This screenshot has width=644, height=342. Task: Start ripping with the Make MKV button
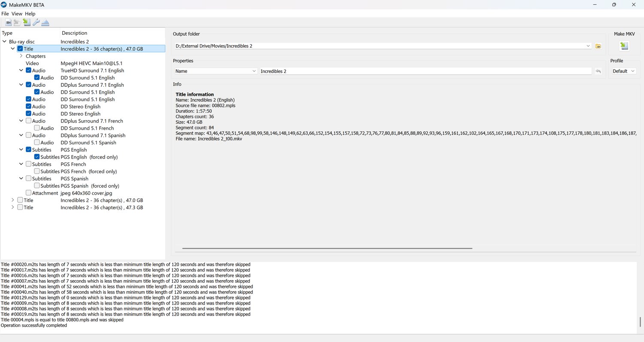click(x=624, y=46)
